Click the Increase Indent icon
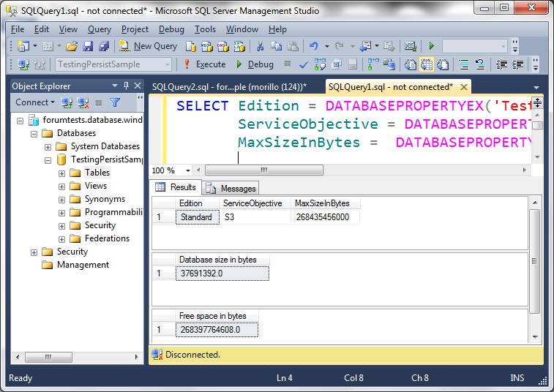Screen dimensions: 554x392 click(x=517, y=64)
